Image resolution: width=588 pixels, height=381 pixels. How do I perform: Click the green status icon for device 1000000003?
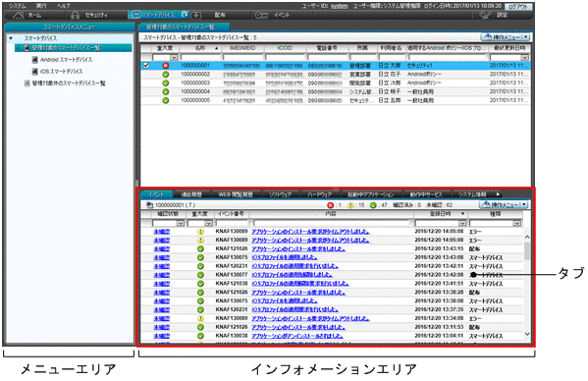pyautogui.click(x=165, y=82)
